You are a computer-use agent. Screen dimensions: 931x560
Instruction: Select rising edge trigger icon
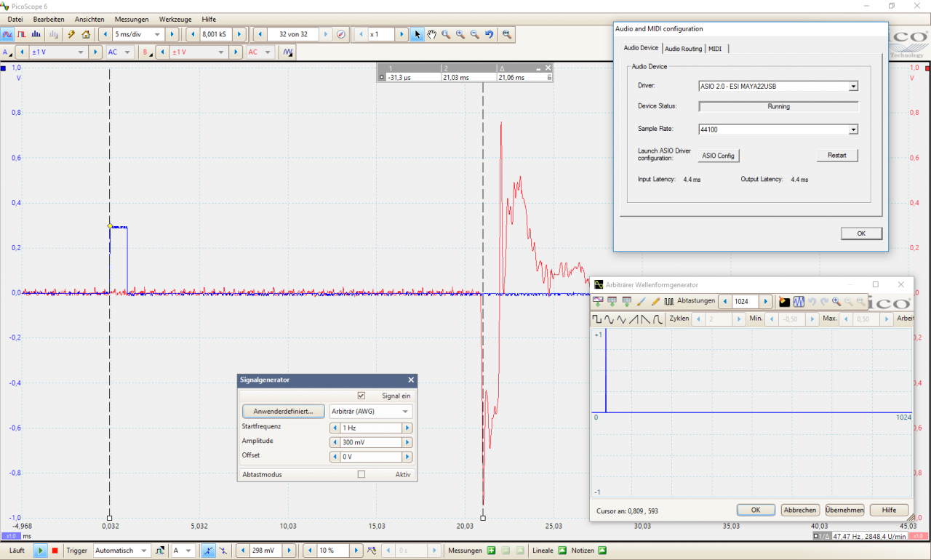[209, 551]
